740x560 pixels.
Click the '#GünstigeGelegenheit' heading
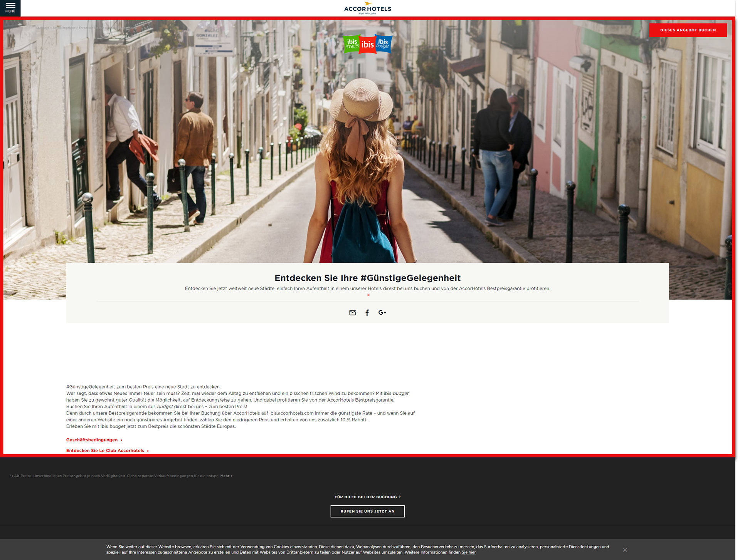click(x=367, y=278)
